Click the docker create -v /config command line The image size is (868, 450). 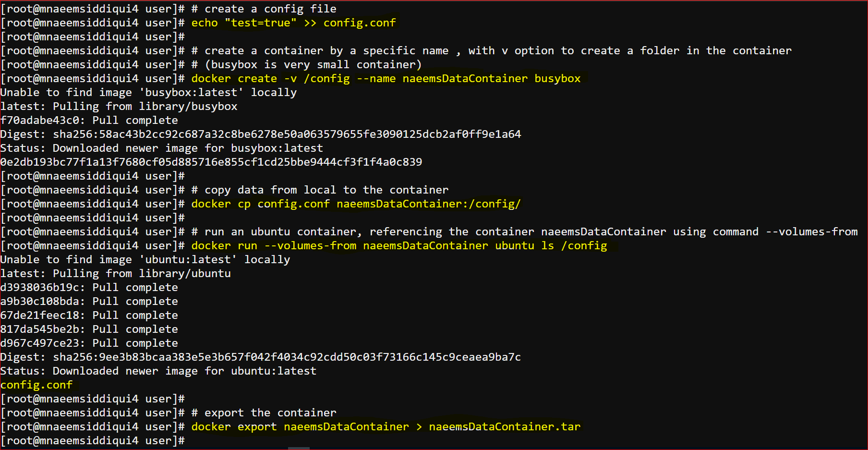coord(386,79)
